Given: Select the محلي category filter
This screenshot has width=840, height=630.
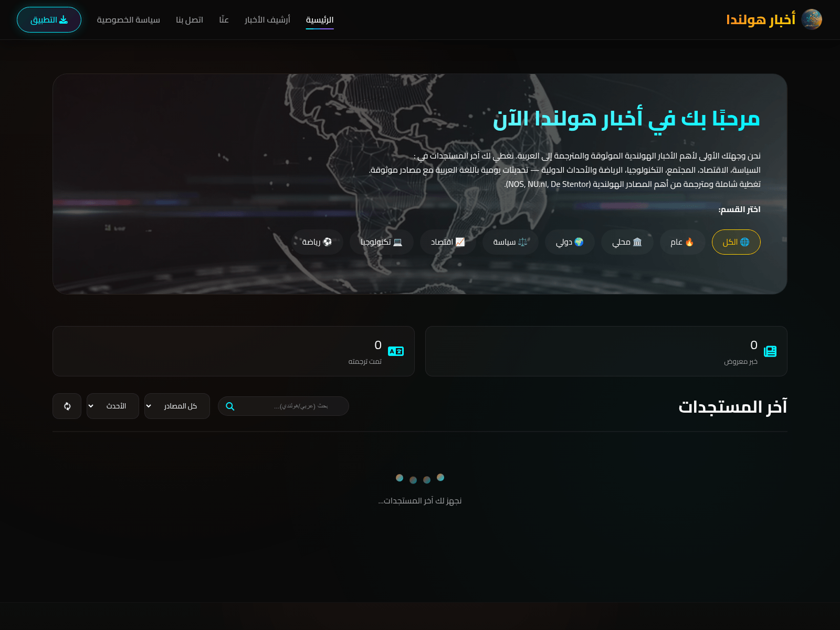Looking at the screenshot, I should coord(627,242).
